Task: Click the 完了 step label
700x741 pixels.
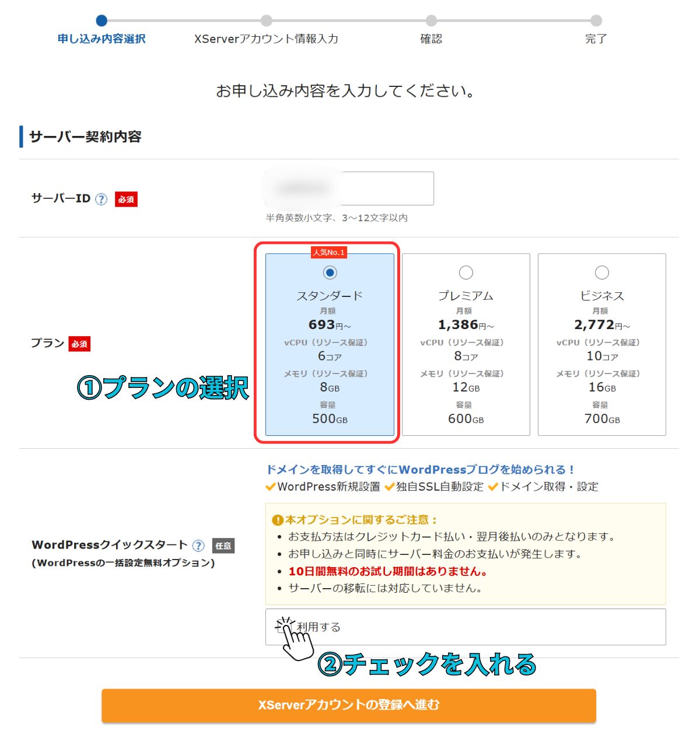Action: click(596, 39)
